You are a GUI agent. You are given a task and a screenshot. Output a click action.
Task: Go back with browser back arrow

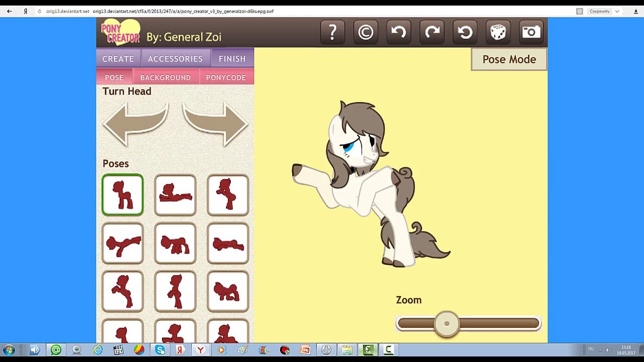click(10, 11)
